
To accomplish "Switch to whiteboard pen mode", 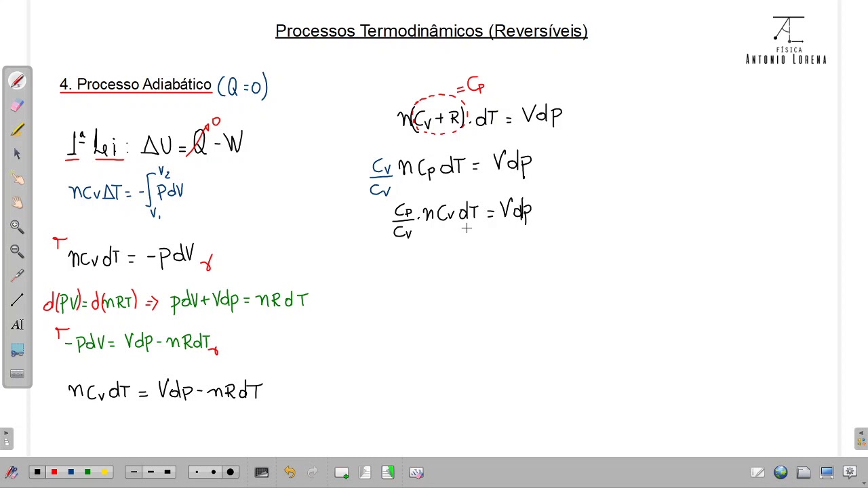I will (757, 472).
